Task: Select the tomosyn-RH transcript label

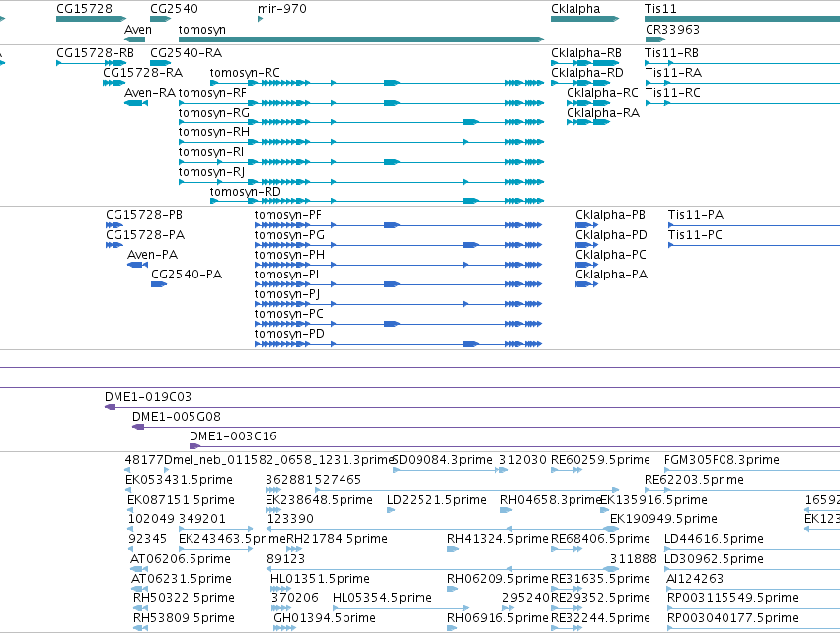Action: click(214, 132)
